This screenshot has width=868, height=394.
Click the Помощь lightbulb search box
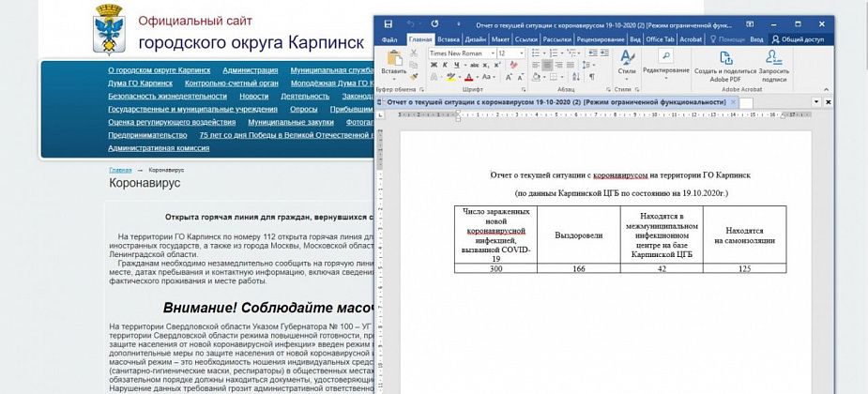click(727, 39)
